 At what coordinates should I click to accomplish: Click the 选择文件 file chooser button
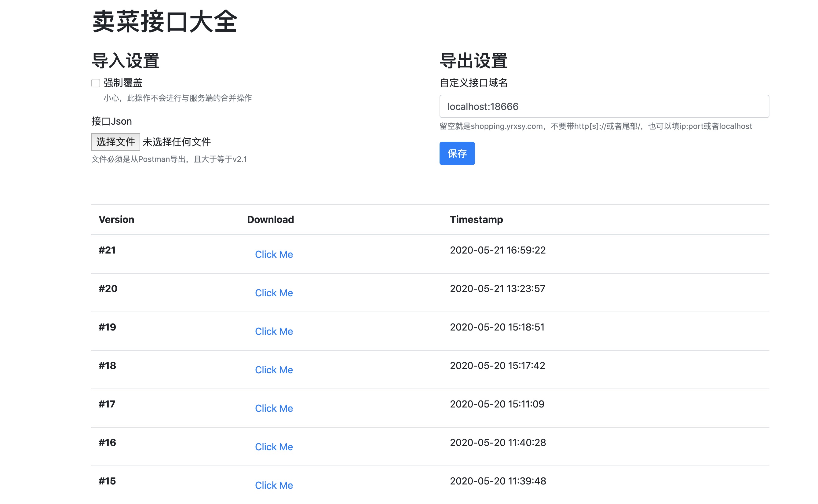(x=115, y=142)
